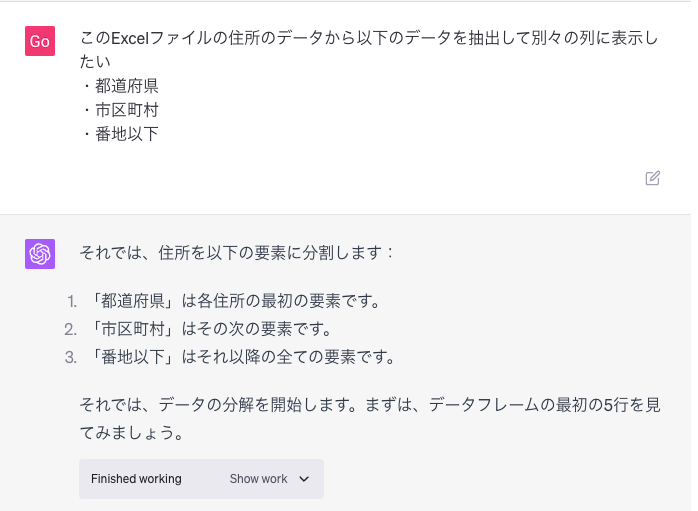Click the pink Go user avatar
The image size is (698, 511).
tap(40, 41)
